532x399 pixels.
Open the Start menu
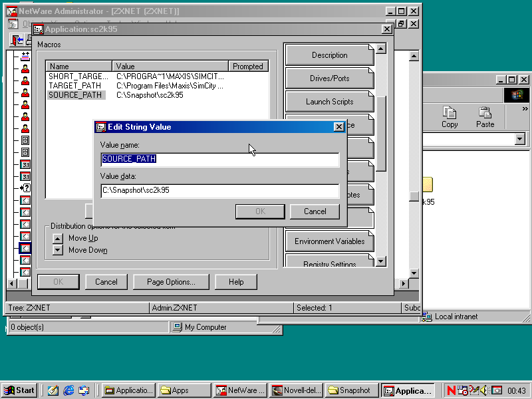pos(19,390)
